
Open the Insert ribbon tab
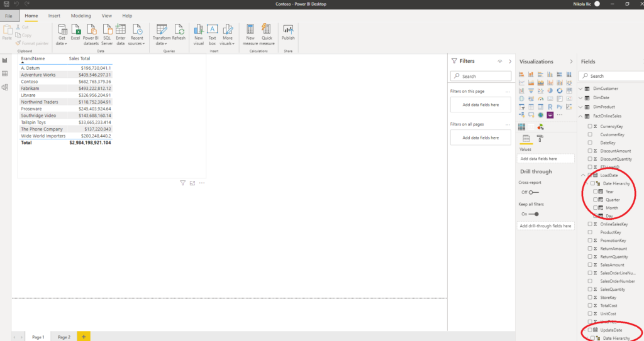(54, 16)
